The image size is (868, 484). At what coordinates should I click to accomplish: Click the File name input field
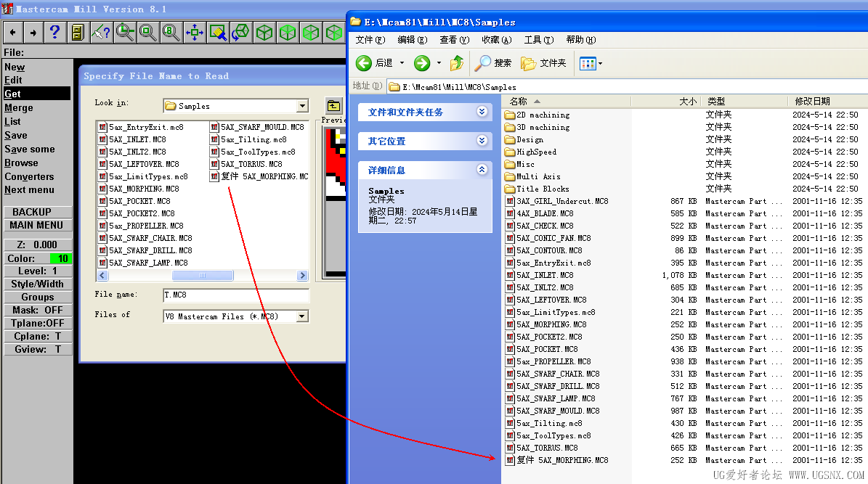pyautogui.click(x=236, y=295)
